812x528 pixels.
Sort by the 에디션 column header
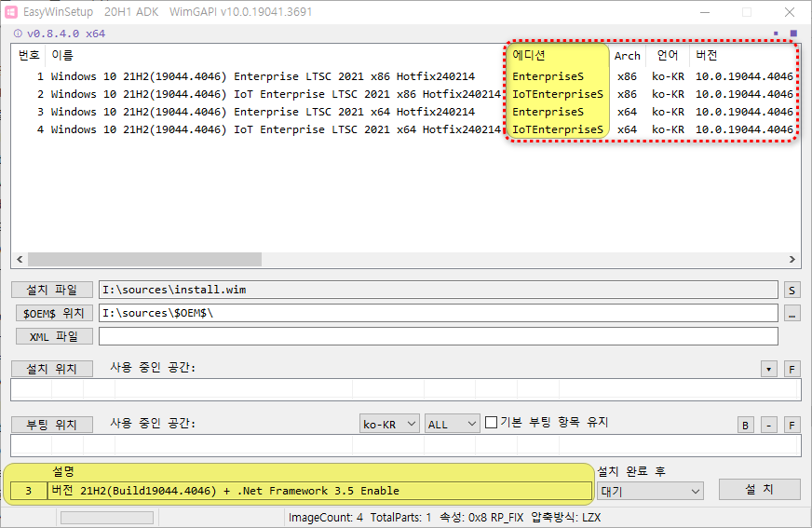coord(559,55)
